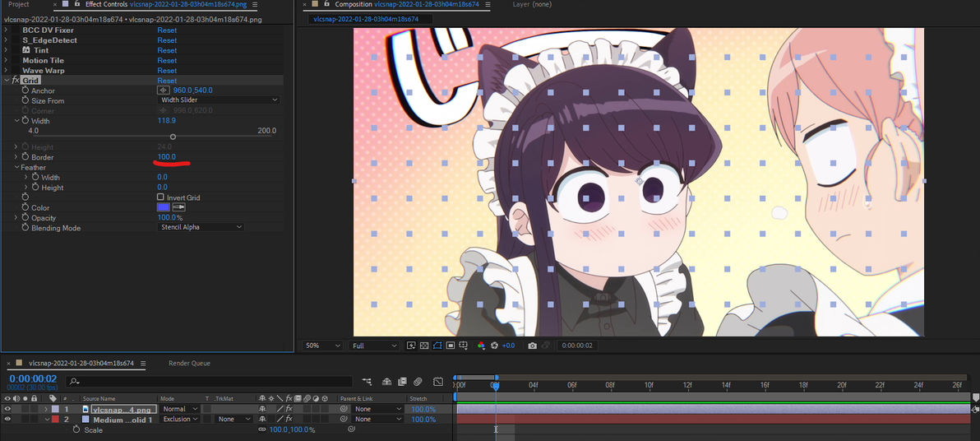This screenshot has height=441, width=980.
Task: Toggle the lock on Effect Controls tab
Action: [77, 4]
